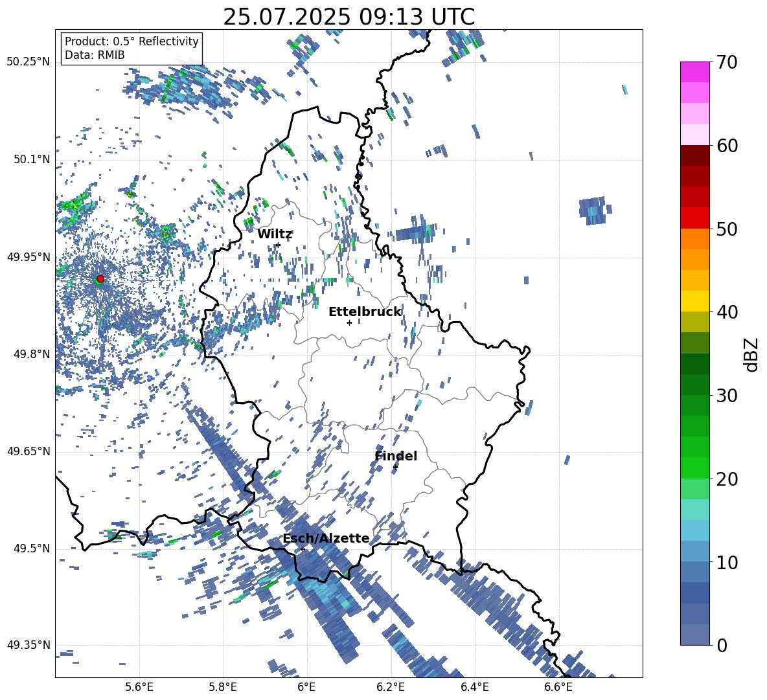767x700 pixels.
Task: Click the 50.1°N latitude label
Action: 31,159
